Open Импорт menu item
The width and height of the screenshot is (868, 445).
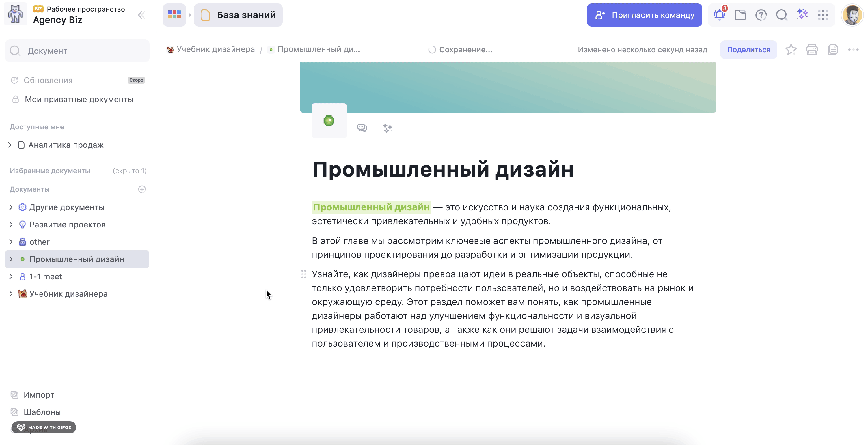[39, 395]
